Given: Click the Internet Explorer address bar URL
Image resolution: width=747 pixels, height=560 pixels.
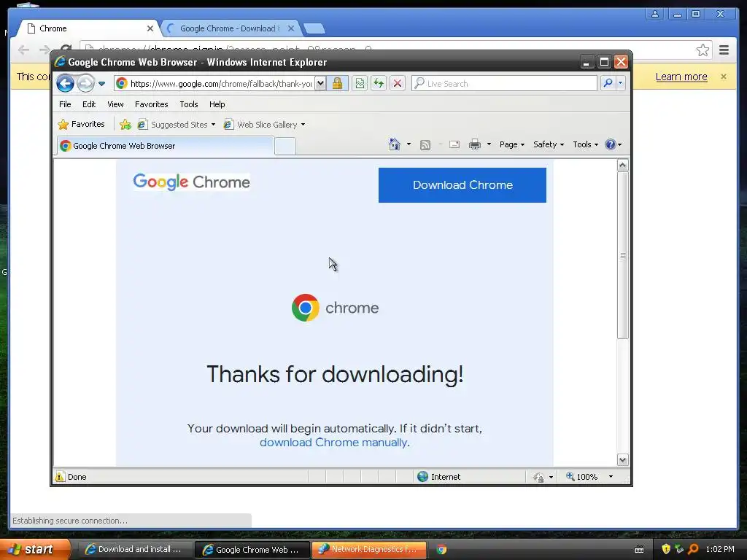Looking at the screenshot, I should tap(221, 84).
